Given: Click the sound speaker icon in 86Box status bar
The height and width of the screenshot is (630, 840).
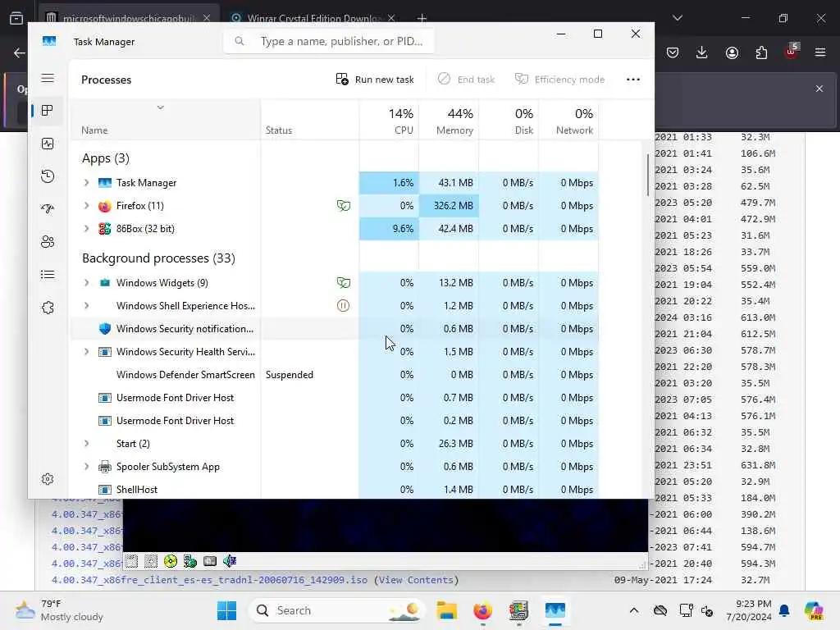Looking at the screenshot, I should tap(230, 561).
